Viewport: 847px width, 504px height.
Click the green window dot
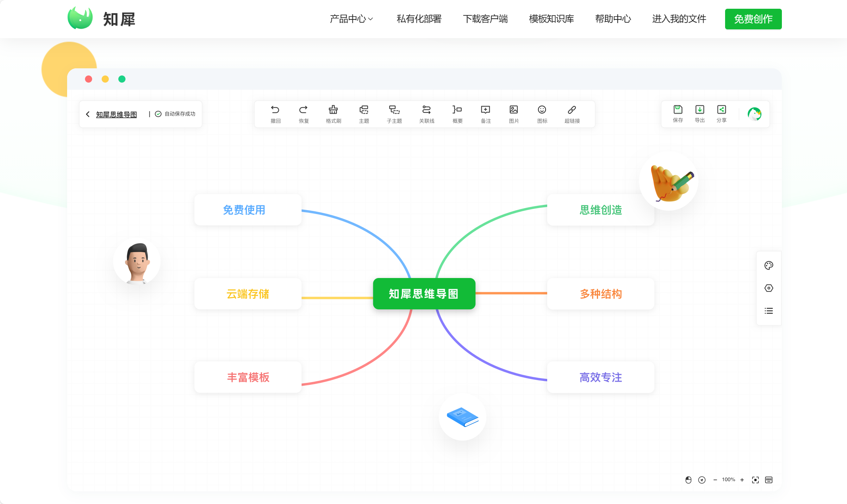122,79
